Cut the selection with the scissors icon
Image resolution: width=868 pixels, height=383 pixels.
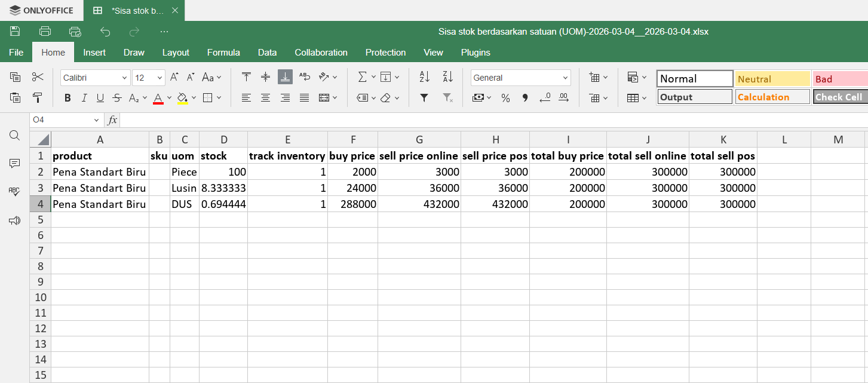tap(38, 77)
